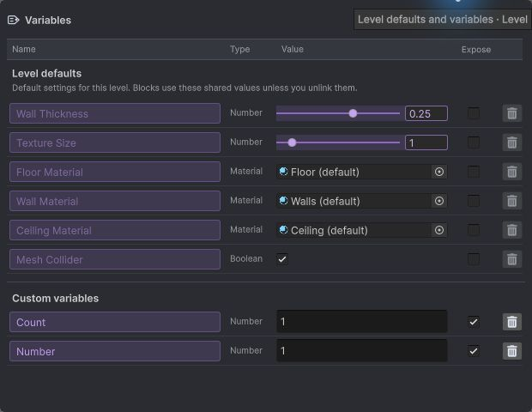Rename the Number variable name field
This screenshot has height=412, width=532.
pyautogui.click(x=115, y=351)
